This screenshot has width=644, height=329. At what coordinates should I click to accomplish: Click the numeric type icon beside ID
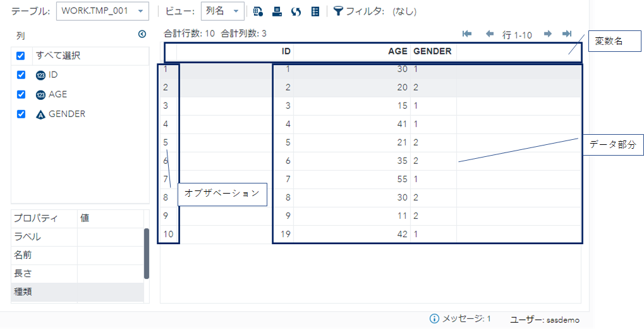[x=40, y=75]
